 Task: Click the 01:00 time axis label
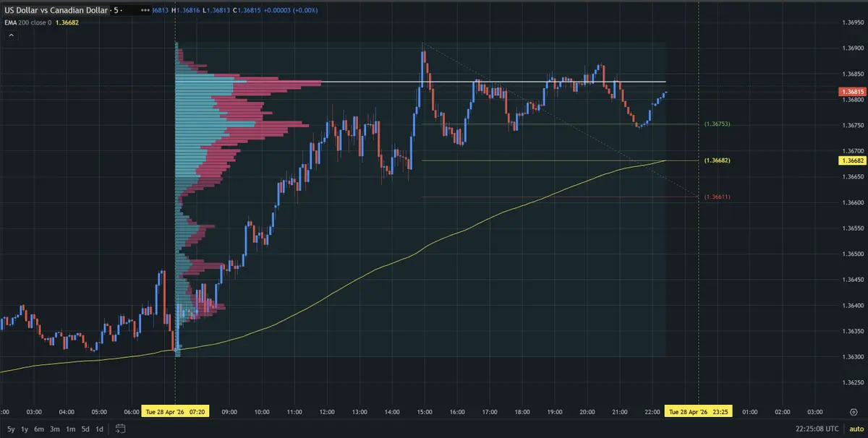750,411
